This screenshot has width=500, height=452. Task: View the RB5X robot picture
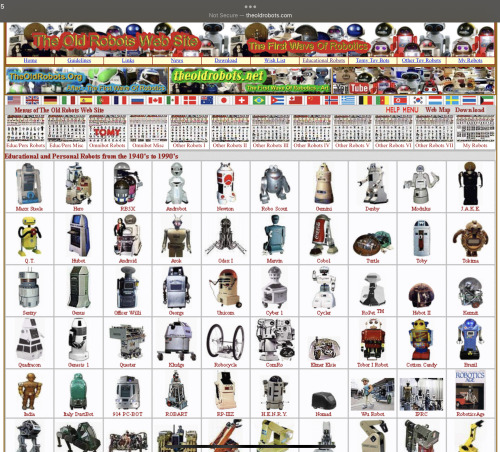pyautogui.click(x=128, y=183)
